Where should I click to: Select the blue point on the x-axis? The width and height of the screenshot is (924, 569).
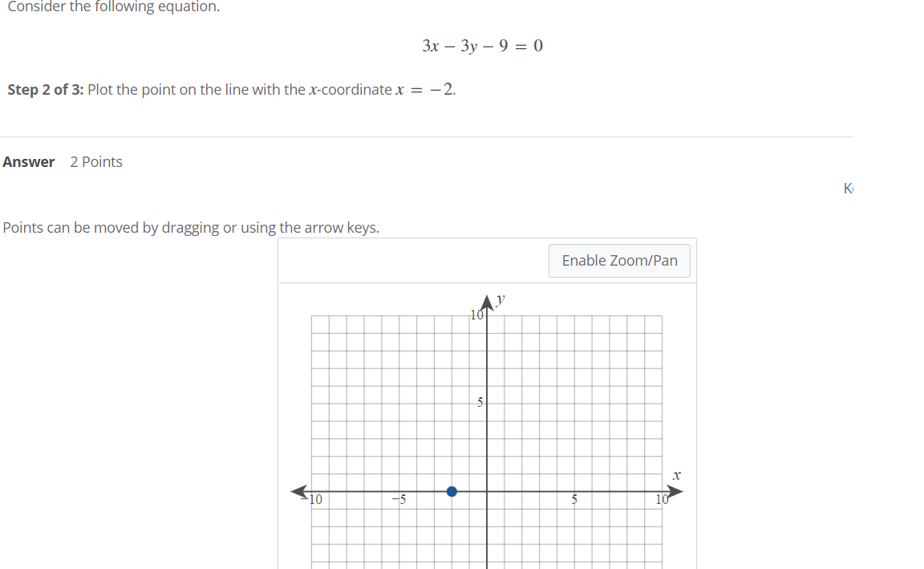pyautogui.click(x=452, y=491)
